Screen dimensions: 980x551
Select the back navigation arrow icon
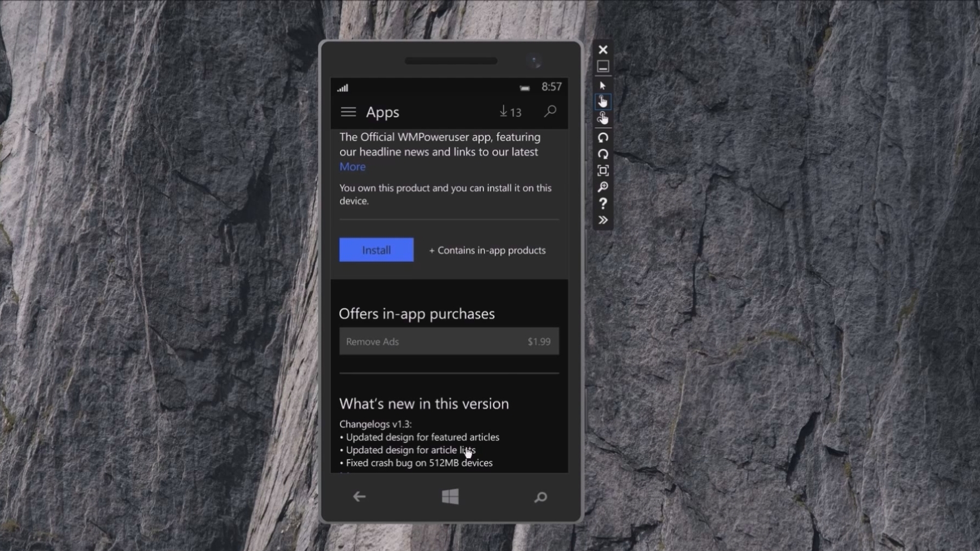coord(359,496)
